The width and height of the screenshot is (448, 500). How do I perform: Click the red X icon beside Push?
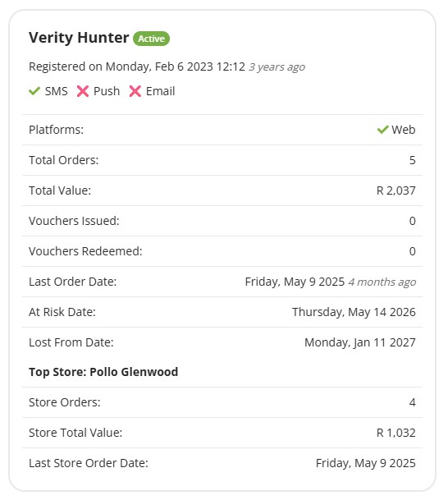click(83, 91)
